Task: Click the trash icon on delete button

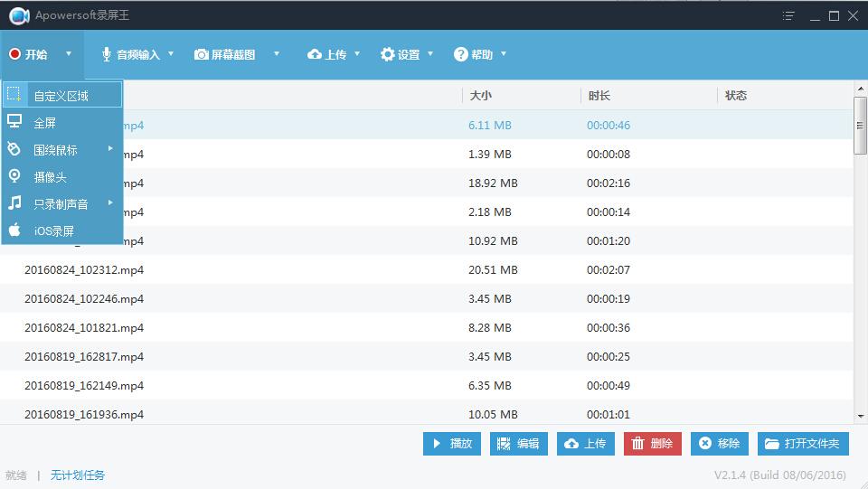Action: [x=638, y=443]
